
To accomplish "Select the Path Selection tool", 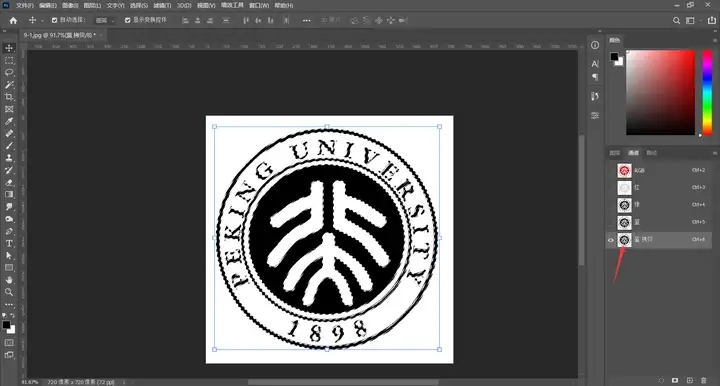I will [x=9, y=256].
